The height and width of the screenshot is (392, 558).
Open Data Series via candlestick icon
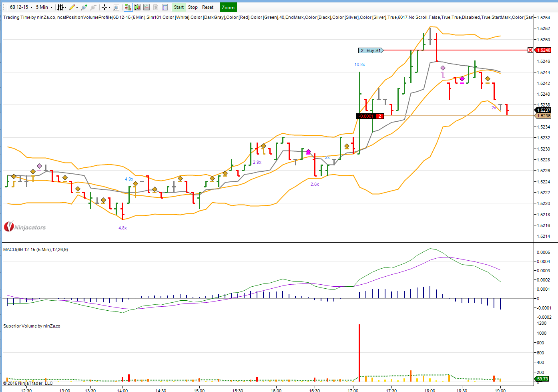(x=137, y=7)
